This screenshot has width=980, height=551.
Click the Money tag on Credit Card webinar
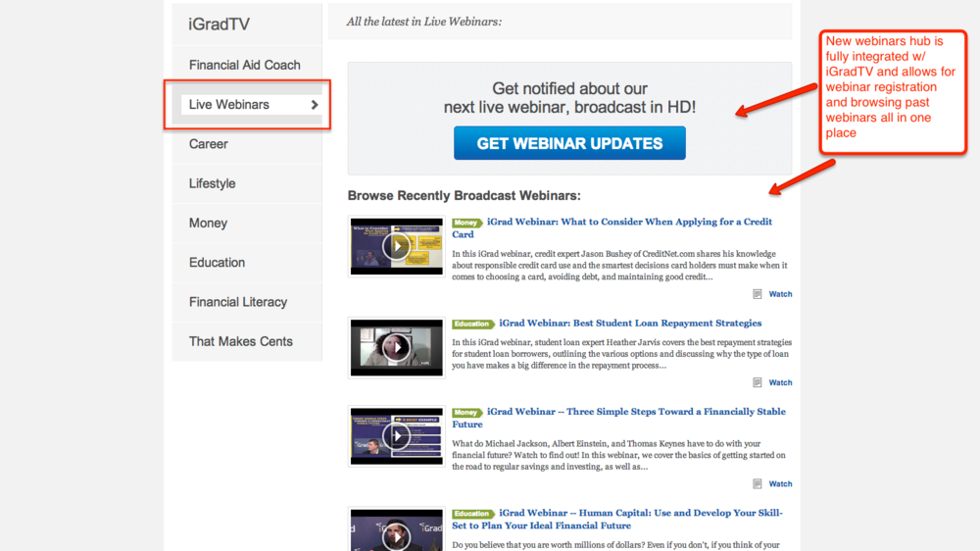[466, 223]
